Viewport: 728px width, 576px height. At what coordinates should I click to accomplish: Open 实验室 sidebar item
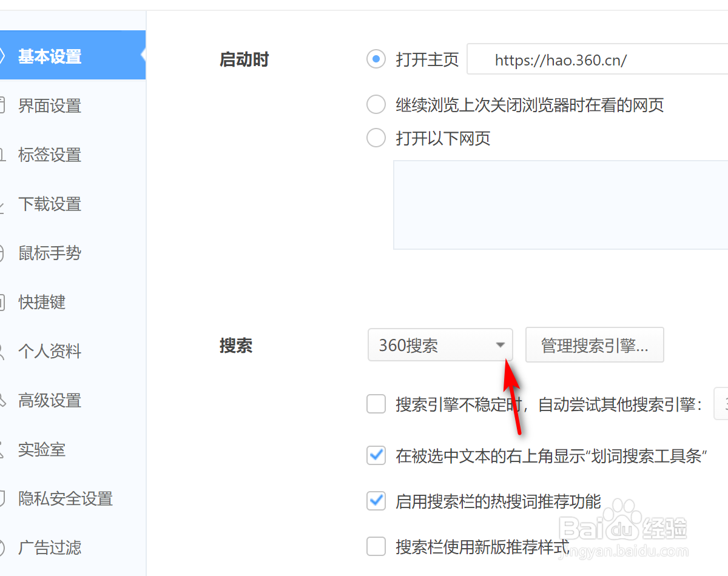pyautogui.click(x=42, y=450)
